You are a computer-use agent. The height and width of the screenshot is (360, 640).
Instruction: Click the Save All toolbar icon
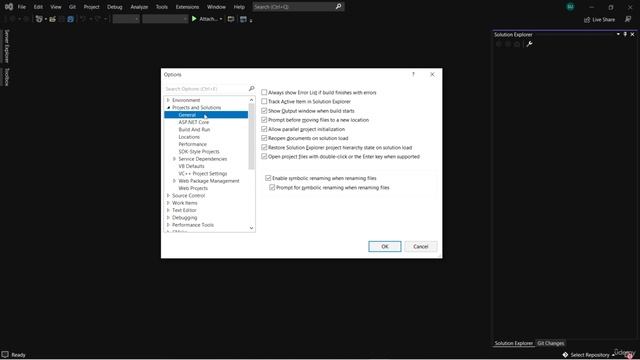(71, 19)
